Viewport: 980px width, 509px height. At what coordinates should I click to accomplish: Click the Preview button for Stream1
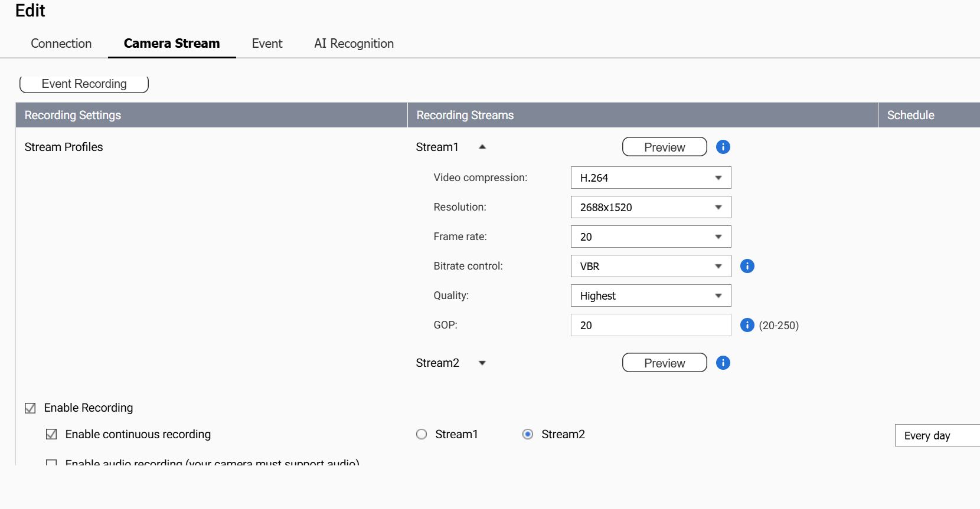click(x=664, y=147)
